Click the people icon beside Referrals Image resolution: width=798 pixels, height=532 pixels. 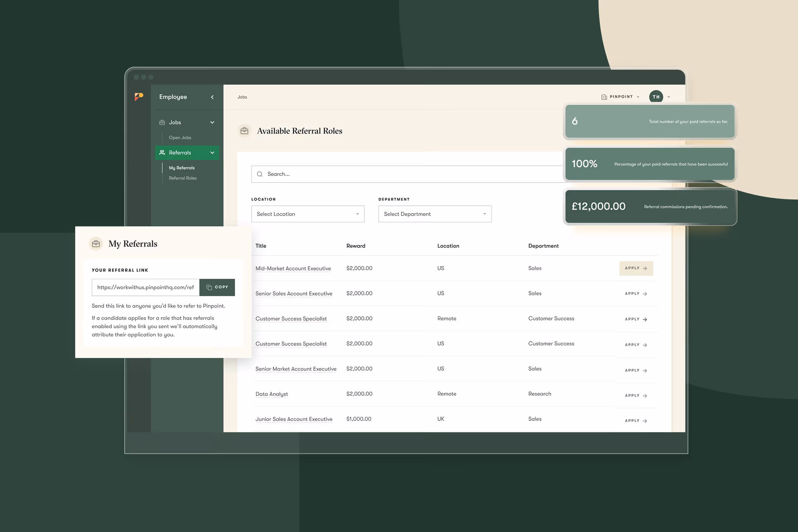tap(162, 153)
